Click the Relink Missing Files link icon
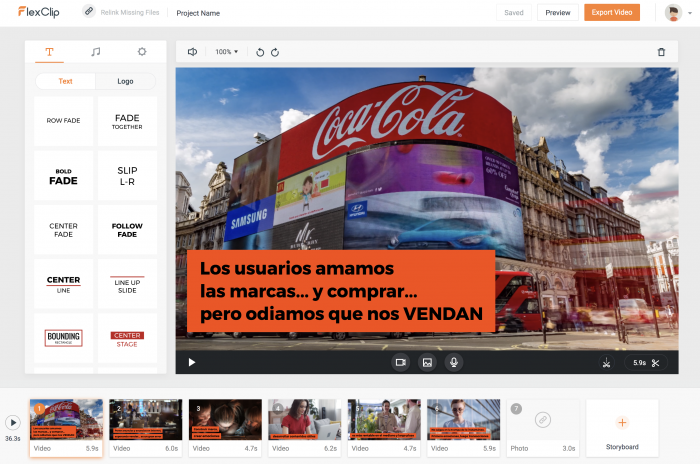The image size is (700, 464). tap(89, 11)
